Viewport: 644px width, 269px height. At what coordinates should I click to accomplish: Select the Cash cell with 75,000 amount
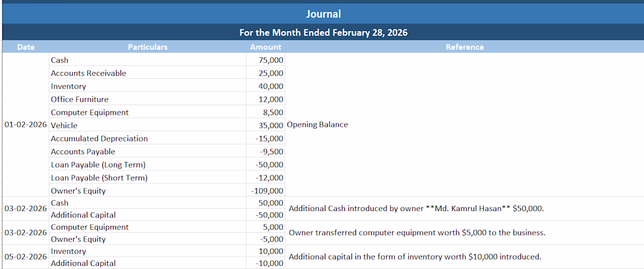click(148, 60)
